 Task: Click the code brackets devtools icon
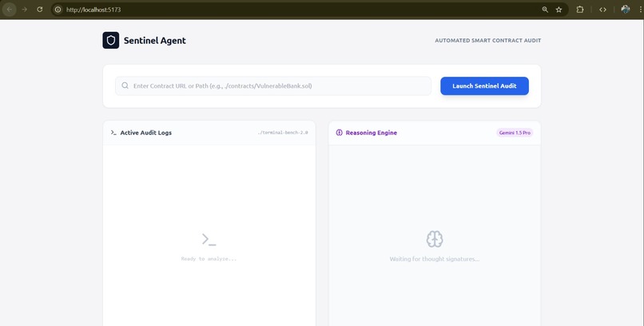coord(602,10)
